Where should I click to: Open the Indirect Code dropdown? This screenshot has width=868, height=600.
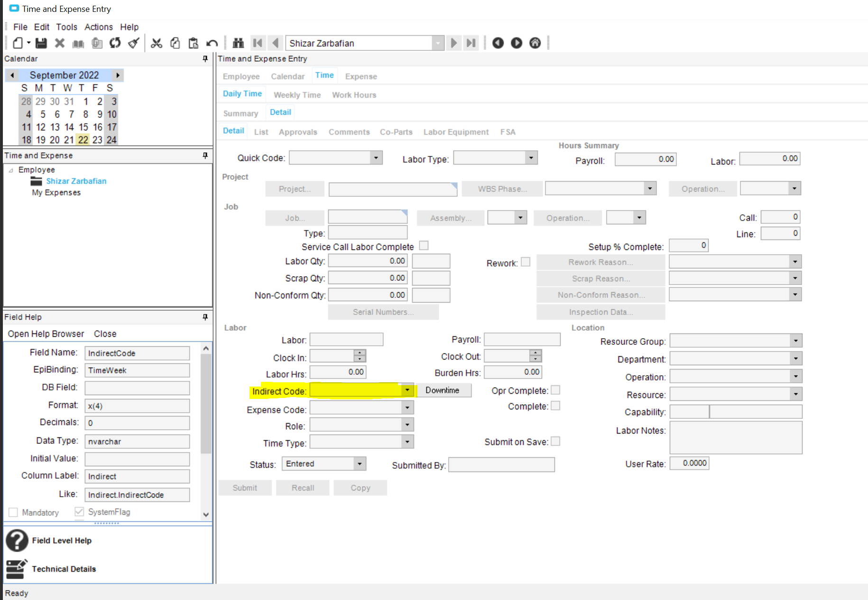pos(407,390)
